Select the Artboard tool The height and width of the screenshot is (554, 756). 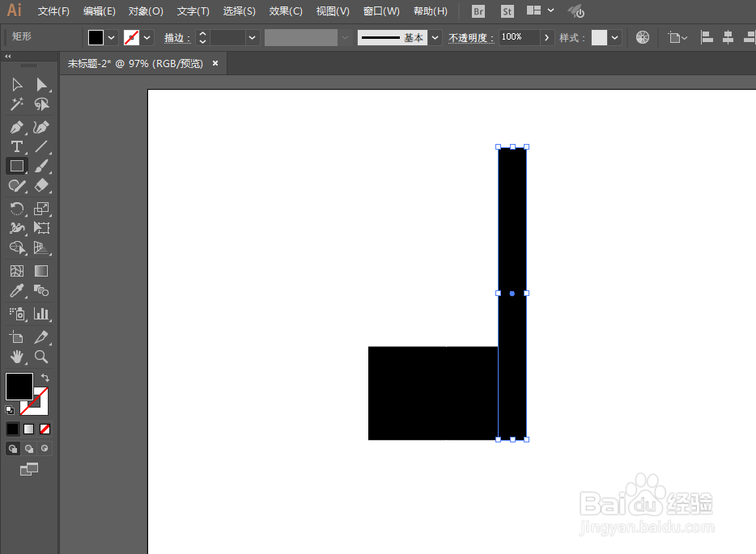coord(17,337)
